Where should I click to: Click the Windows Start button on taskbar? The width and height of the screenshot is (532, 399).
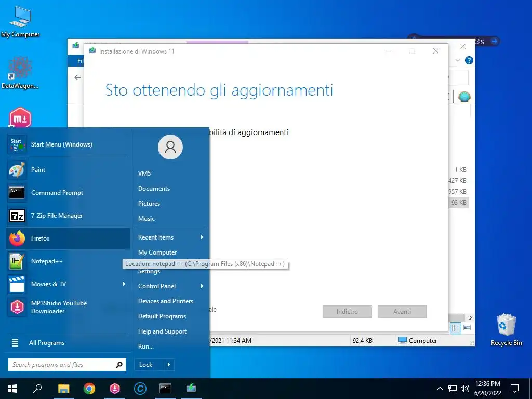(12, 389)
